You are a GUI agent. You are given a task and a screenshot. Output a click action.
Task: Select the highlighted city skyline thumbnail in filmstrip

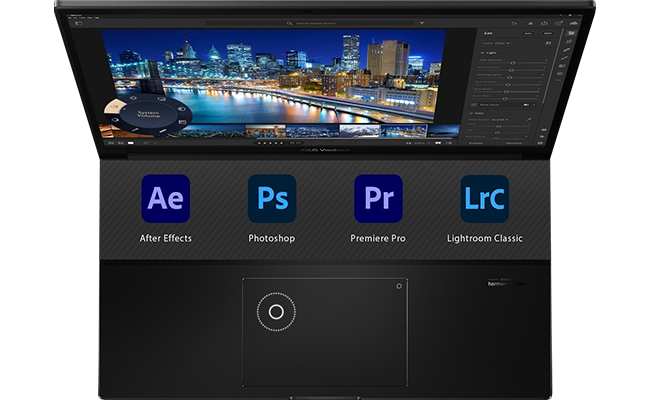pyautogui.click(x=404, y=131)
